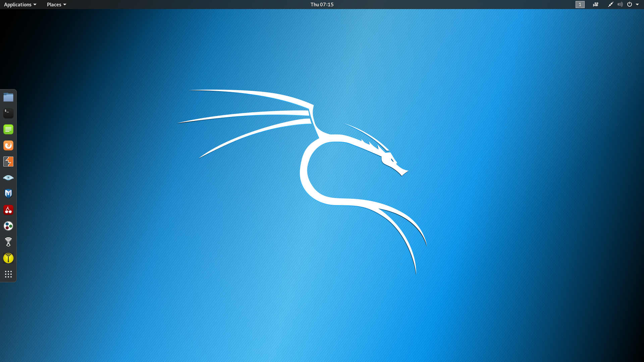Launch the wireless network scanner
The width and height of the screenshot is (644, 362).
coord(8,242)
